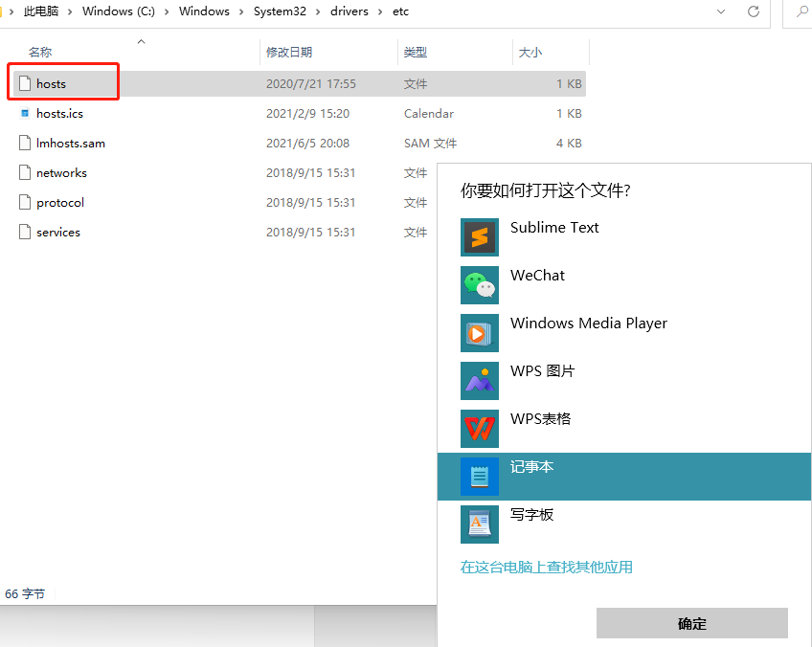Click the Sublime Text app icon
The image size is (812, 647).
pos(480,237)
